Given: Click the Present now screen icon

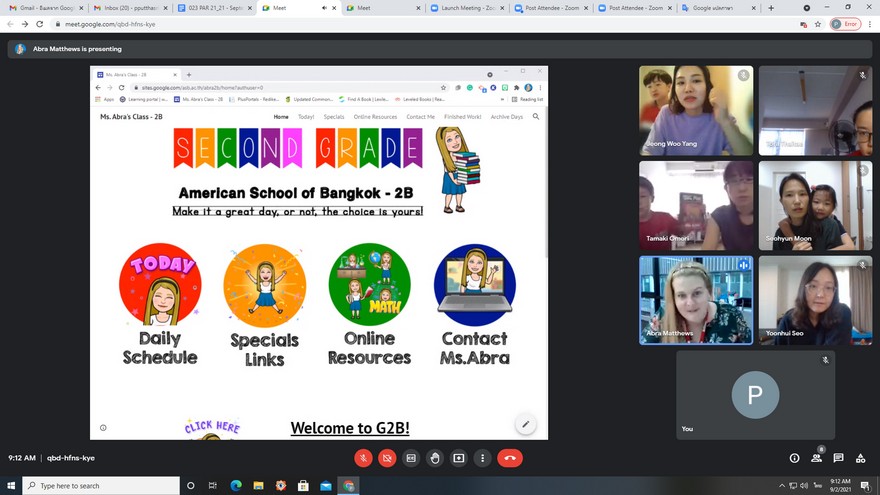Looking at the screenshot, I should coord(459,458).
